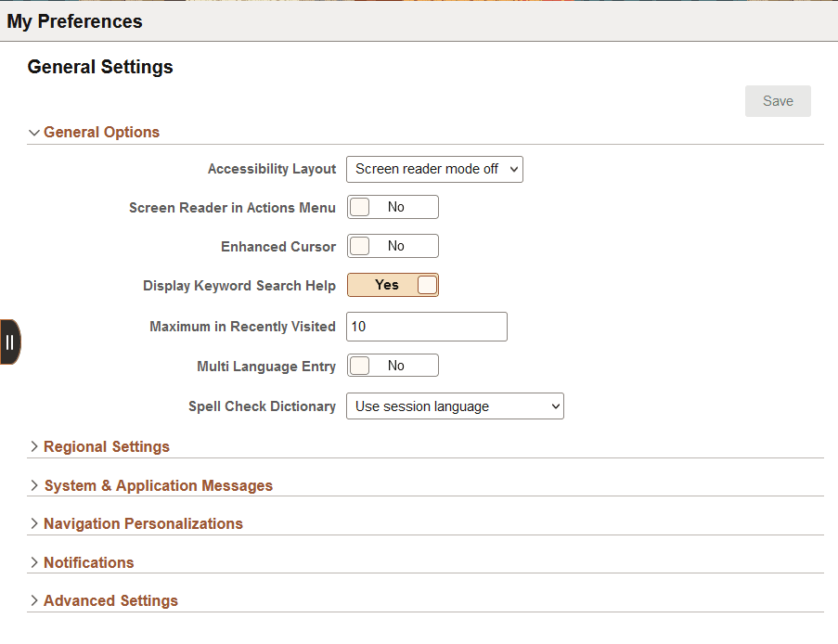This screenshot has height=644, width=838.
Task: Click the chevron icon beside Notifications
Action: point(34,562)
